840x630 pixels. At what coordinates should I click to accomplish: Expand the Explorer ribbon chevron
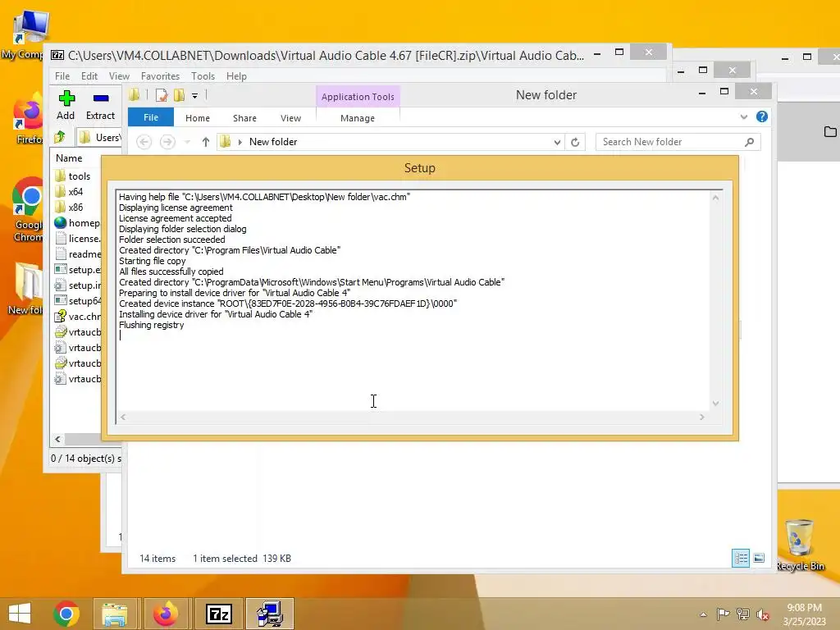pos(743,116)
